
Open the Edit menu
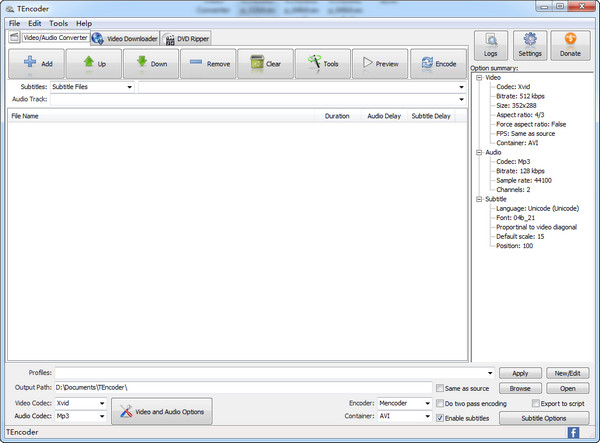pyautogui.click(x=34, y=22)
